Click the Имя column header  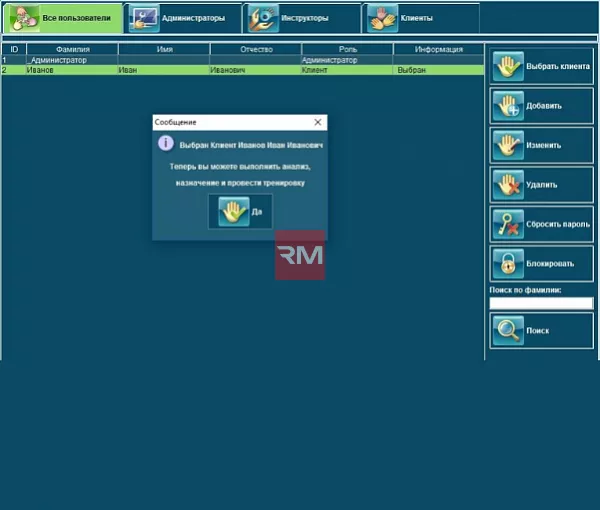point(165,49)
